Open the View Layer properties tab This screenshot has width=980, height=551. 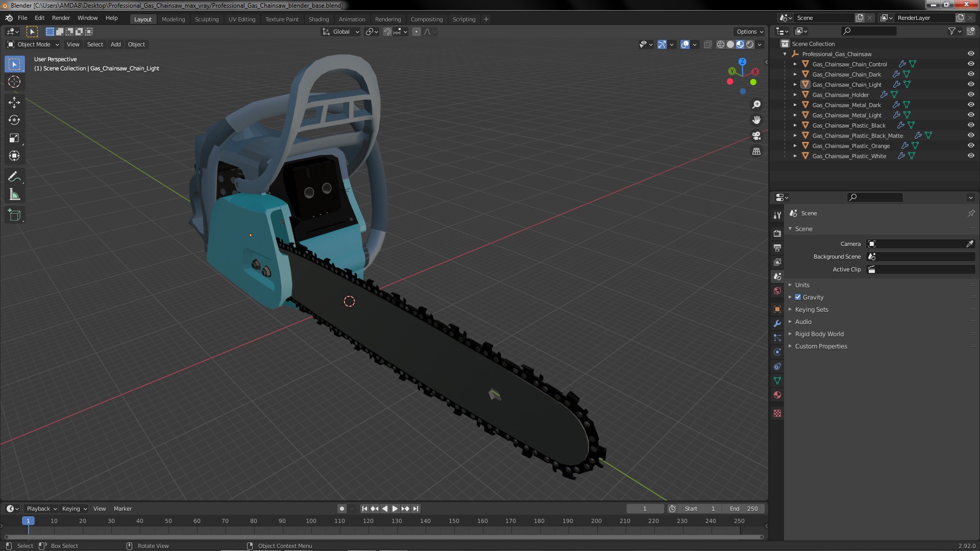click(x=777, y=262)
